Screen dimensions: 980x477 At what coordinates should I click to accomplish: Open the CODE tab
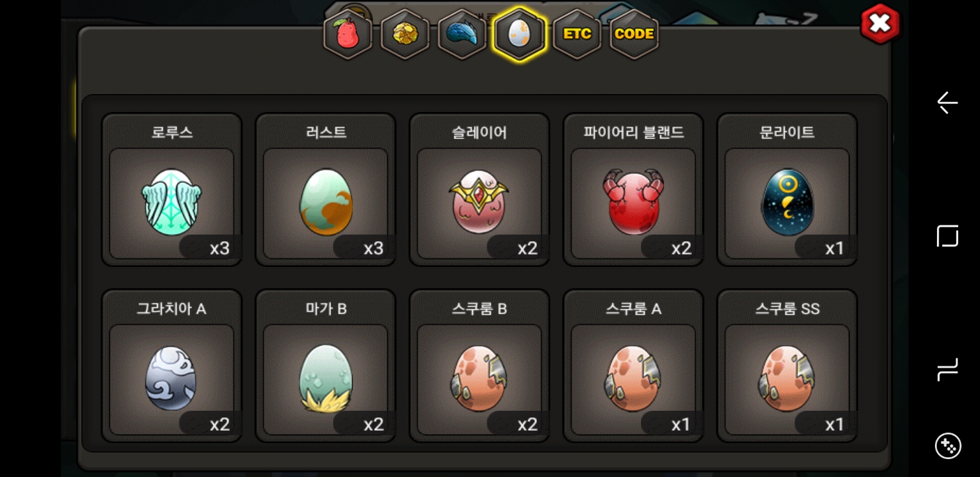point(634,34)
